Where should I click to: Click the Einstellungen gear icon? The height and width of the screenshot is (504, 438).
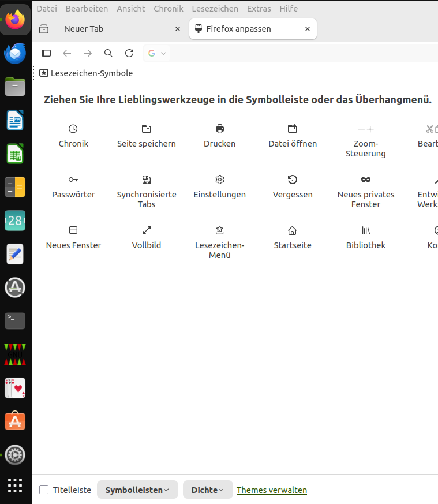(x=220, y=180)
